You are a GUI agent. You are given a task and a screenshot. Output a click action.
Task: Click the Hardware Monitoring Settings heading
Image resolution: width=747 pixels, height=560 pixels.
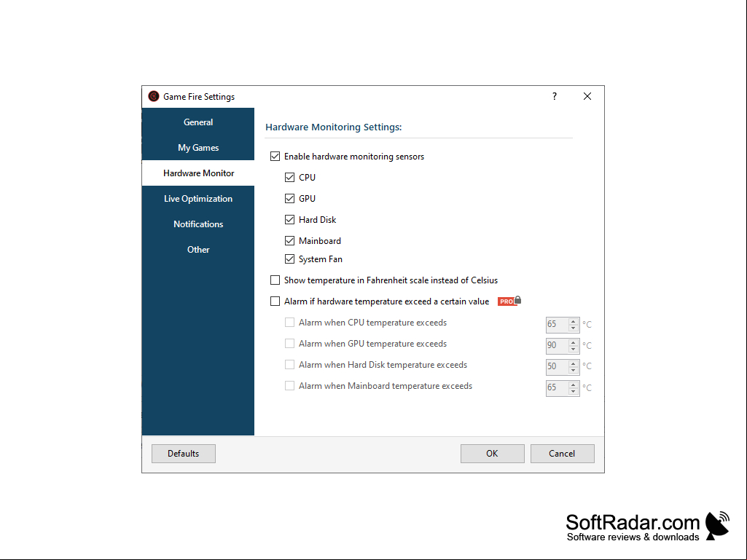(334, 127)
